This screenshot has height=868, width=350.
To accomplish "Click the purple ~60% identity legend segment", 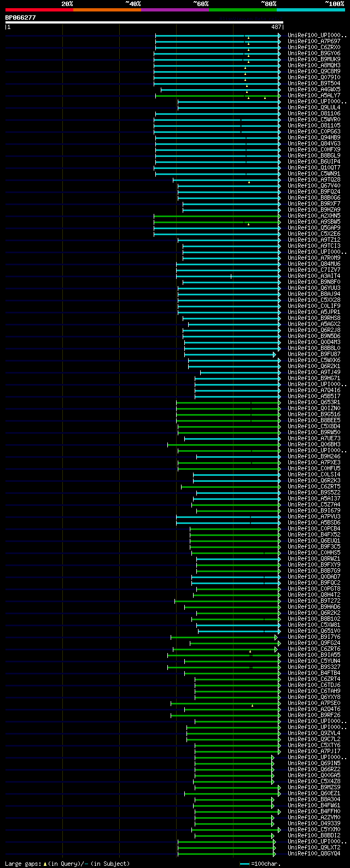I will click(x=174, y=10).
